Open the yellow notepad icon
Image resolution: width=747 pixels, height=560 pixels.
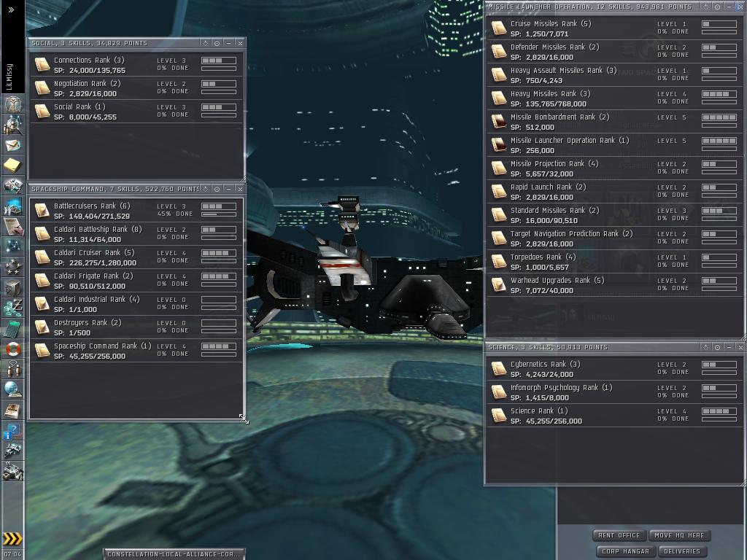(x=12, y=166)
